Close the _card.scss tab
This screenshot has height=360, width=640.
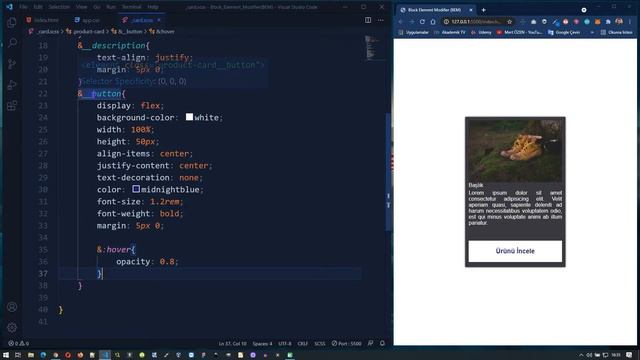[159, 20]
